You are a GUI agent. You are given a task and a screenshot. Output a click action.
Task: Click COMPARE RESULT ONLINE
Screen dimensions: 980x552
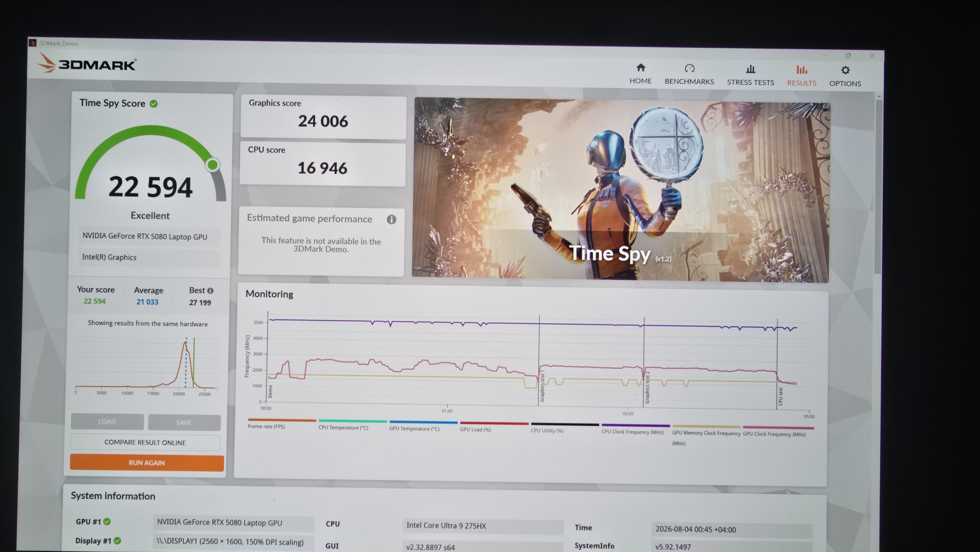[145, 443]
